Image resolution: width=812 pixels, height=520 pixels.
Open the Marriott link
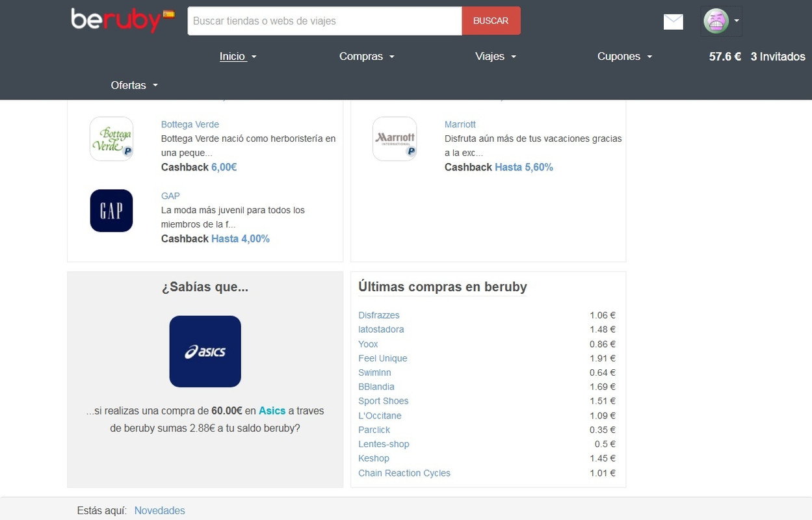pos(460,124)
